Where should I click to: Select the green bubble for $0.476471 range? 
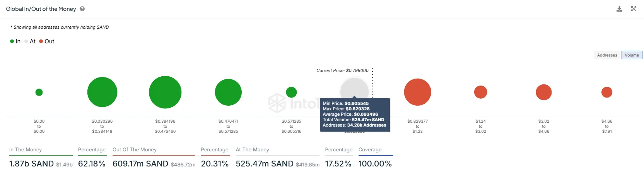(228, 92)
